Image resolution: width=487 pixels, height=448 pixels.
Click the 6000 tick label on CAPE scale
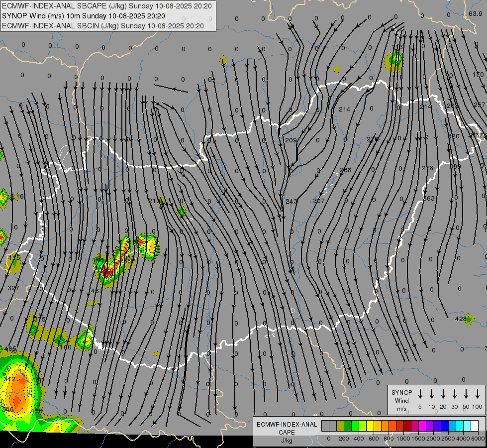[478, 439]
